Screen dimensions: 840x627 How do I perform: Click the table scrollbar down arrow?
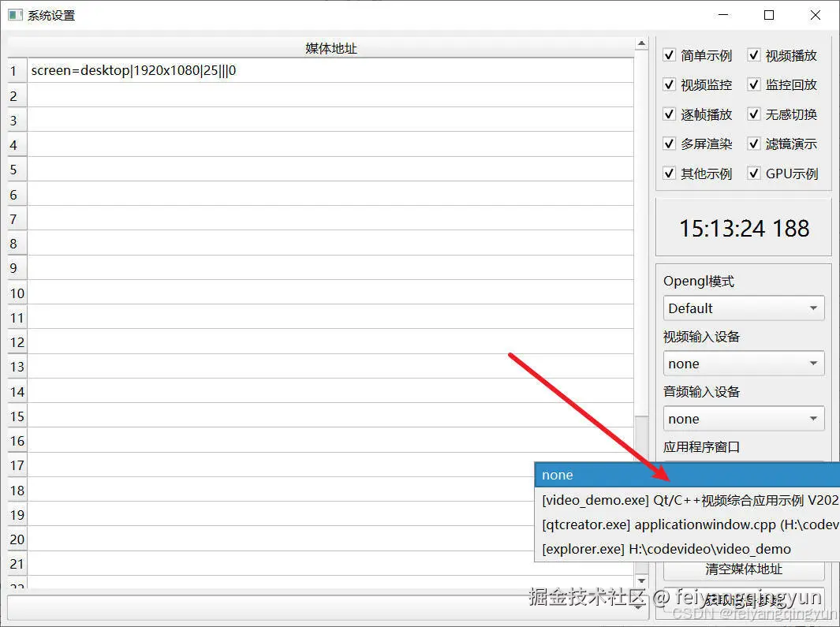point(640,581)
